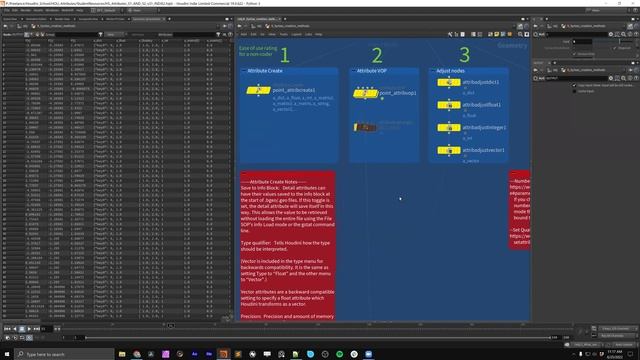640x360 pixels.
Task: Click the Group input field in spreadsheet
Action: 76,35
